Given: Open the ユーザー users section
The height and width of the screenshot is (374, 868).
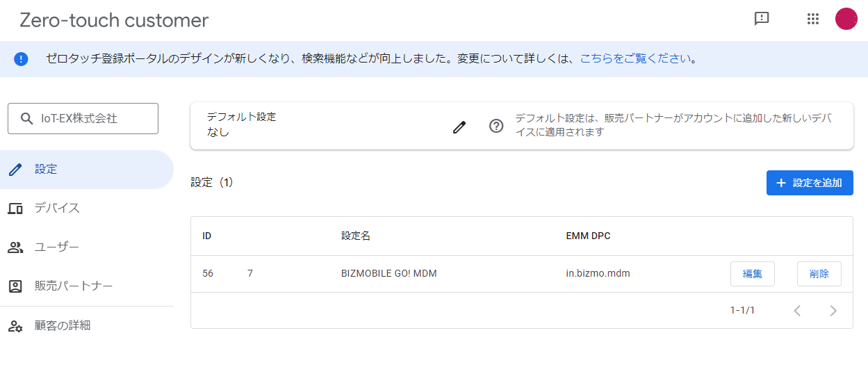Looking at the screenshot, I should click(x=57, y=247).
